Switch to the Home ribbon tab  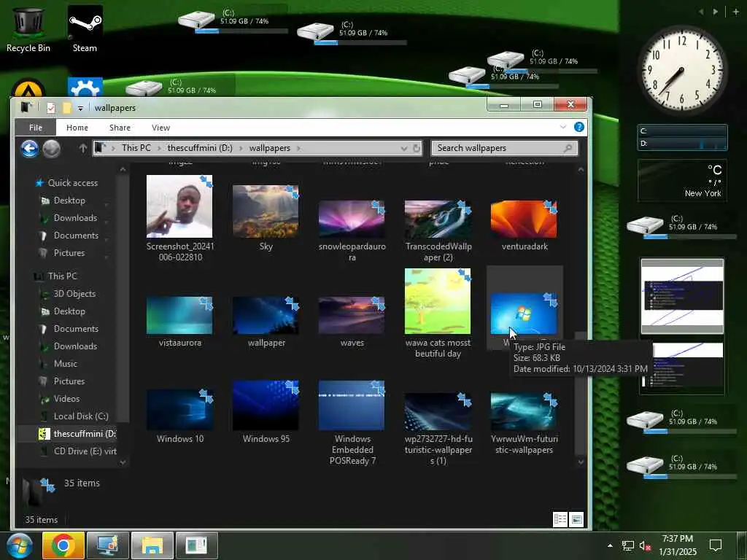(77, 128)
